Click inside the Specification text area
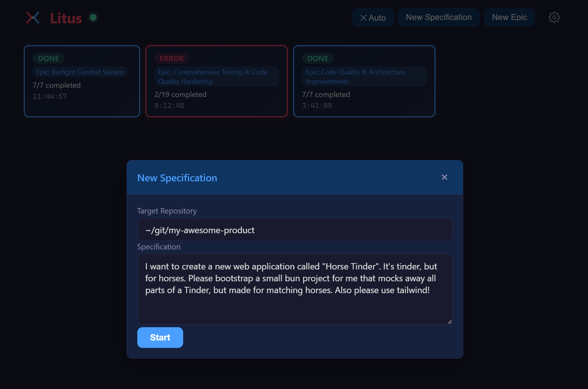The image size is (588, 389). (294, 289)
